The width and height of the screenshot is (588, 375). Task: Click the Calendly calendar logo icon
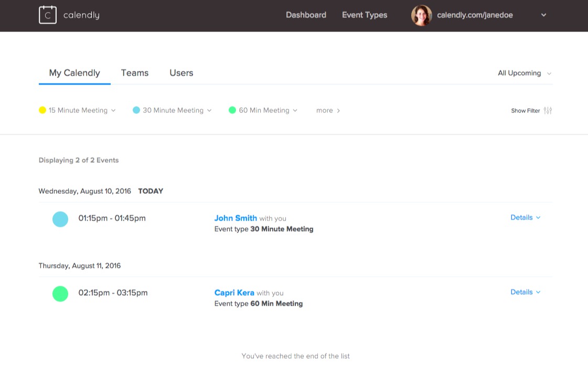pyautogui.click(x=48, y=15)
